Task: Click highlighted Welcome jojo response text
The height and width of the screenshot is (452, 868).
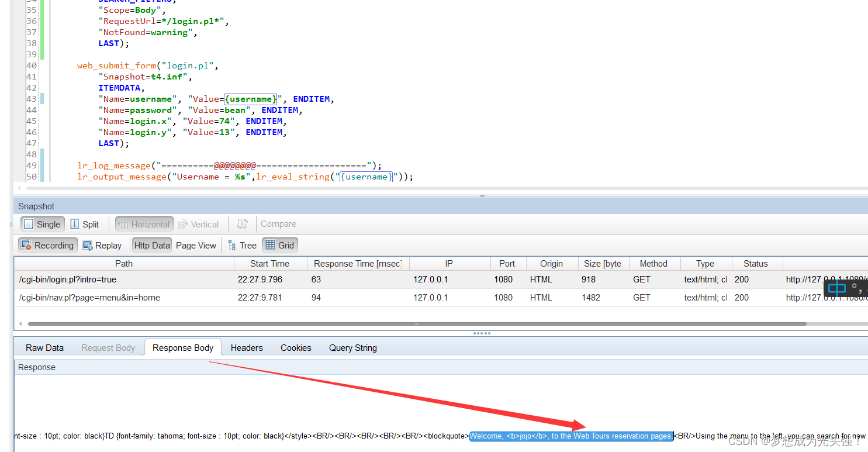Action: coord(571,436)
